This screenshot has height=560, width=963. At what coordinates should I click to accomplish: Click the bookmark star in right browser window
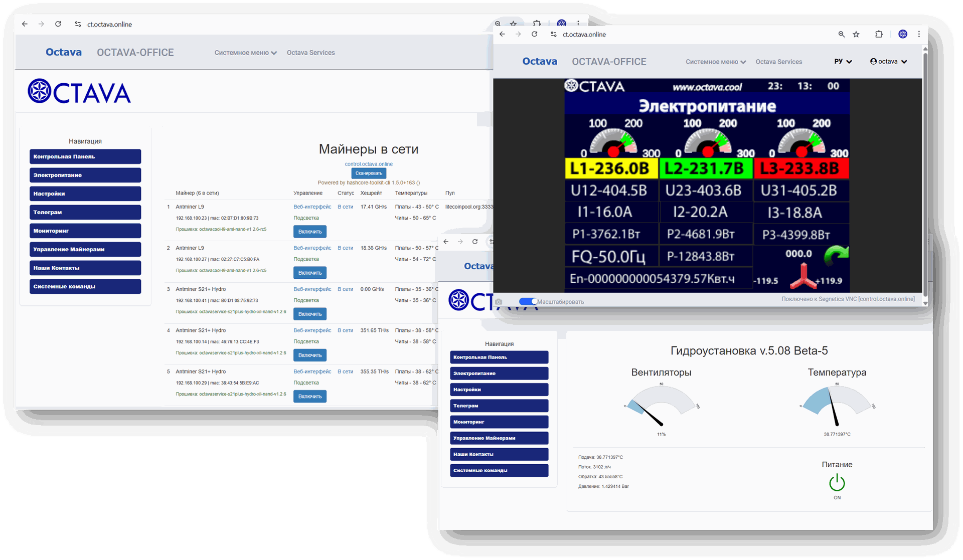point(856,35)
